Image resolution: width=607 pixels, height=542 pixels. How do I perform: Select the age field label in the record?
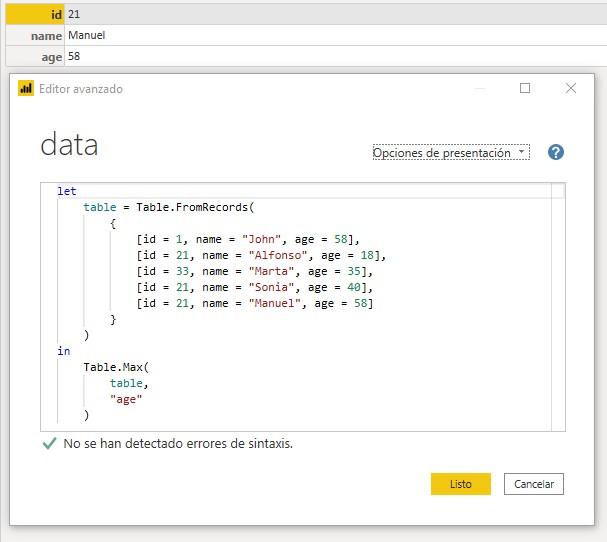52,57
